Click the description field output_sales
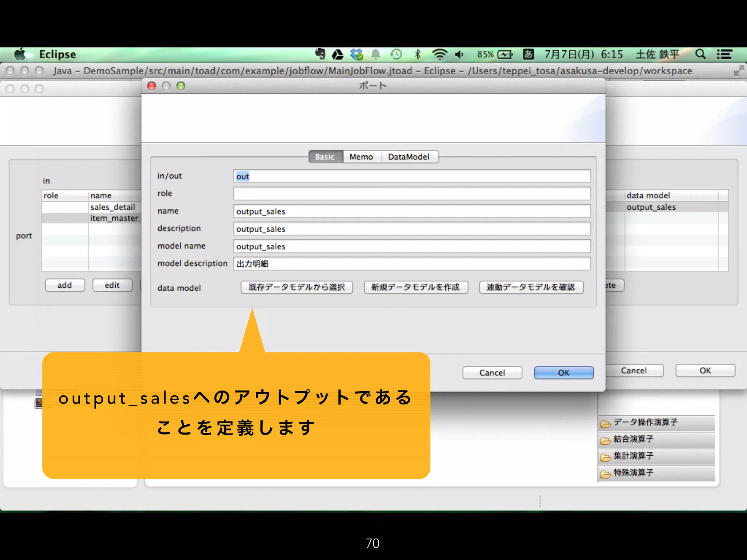Viewport: 747px width, 560px height. [x=412, y=229]
